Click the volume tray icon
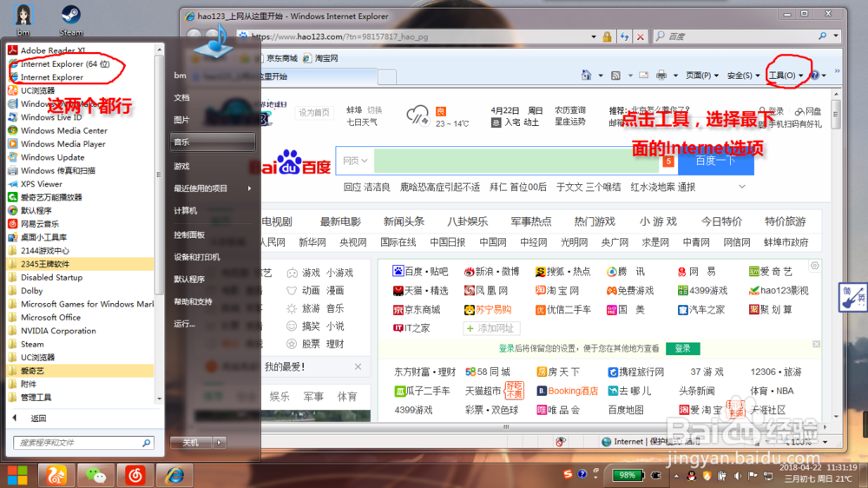This screenshot has height=488, width=868. [x=737, y=475]
